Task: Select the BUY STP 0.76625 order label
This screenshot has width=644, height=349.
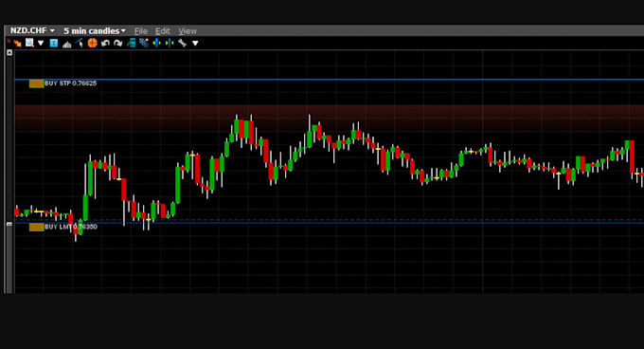Action: pos(63,83)
